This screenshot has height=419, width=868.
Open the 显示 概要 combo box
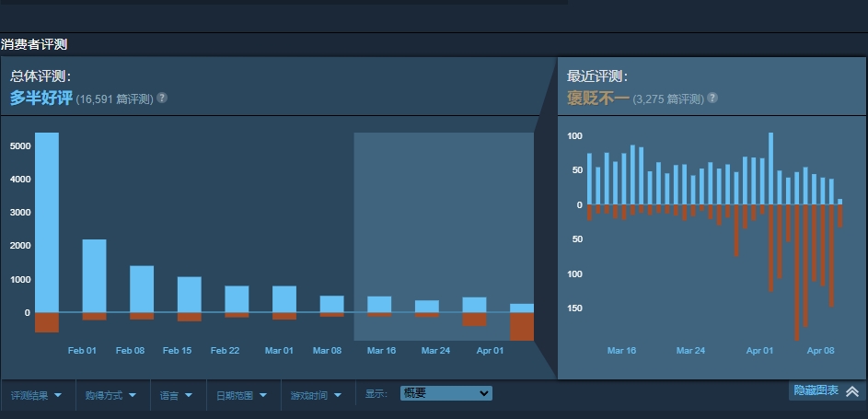(446, 393)
